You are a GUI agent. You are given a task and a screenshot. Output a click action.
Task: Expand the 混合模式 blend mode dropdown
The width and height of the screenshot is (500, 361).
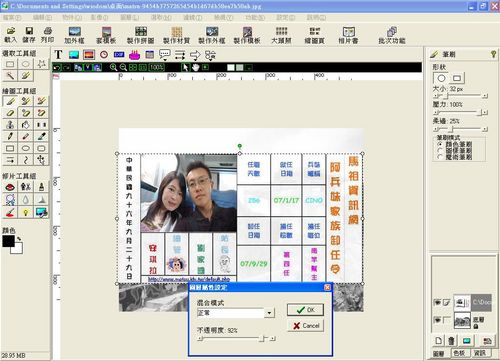269,313
